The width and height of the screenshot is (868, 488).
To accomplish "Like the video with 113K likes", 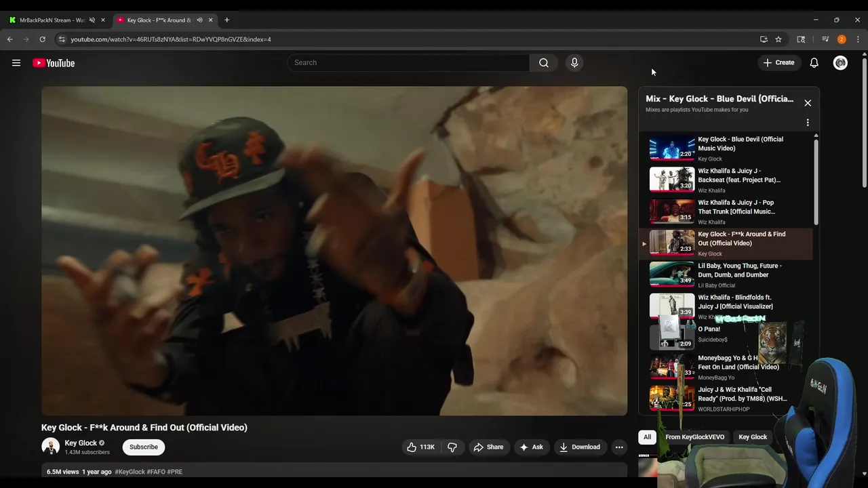I will click(420, 447).
